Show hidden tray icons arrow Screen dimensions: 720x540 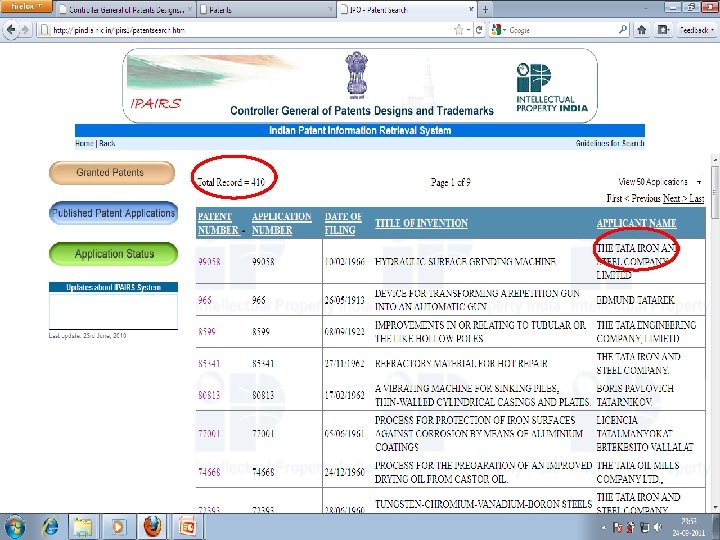pyautogui.click(x=604, y=528)
